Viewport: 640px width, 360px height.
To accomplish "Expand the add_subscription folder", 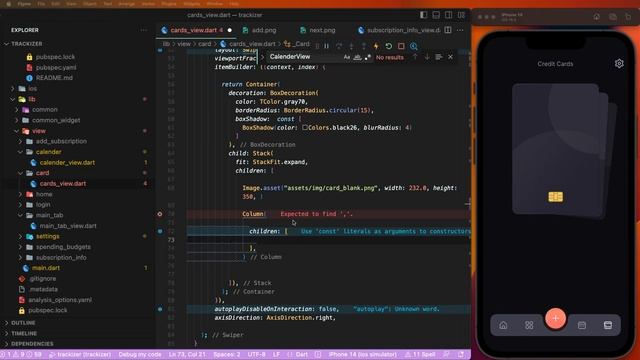I will click(20, 141).
